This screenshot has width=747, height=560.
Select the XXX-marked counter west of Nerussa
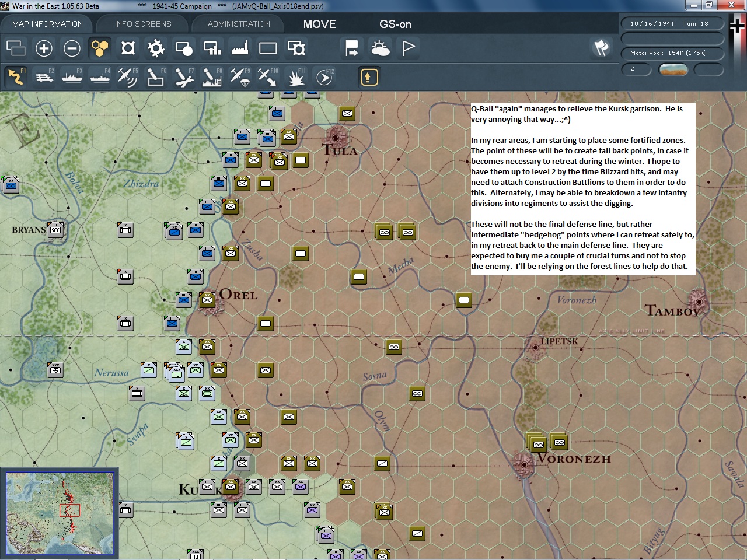[55, 370]
